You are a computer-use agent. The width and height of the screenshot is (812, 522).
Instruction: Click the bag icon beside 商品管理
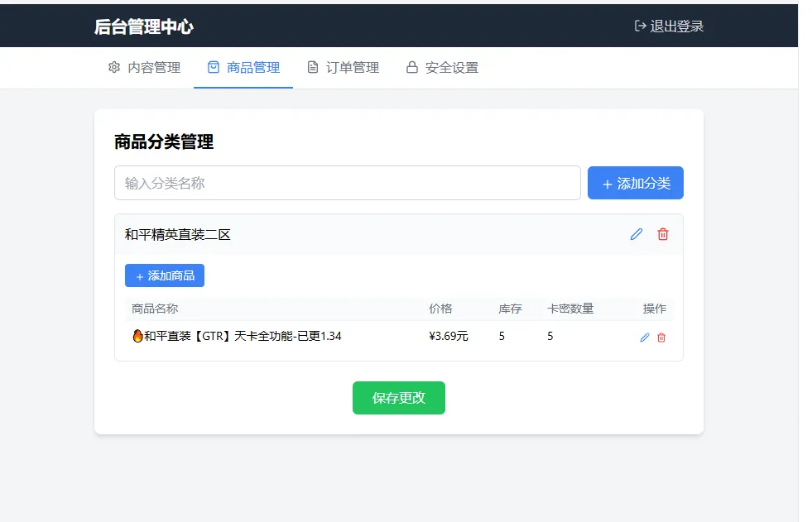pos(213,68)
